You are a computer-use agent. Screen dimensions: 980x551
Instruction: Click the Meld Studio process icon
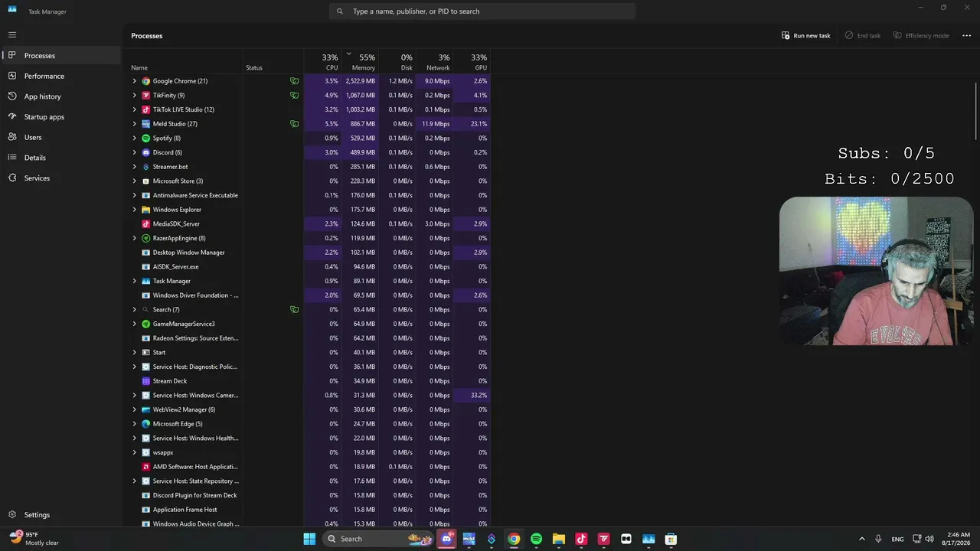click(x=145, y=124)
